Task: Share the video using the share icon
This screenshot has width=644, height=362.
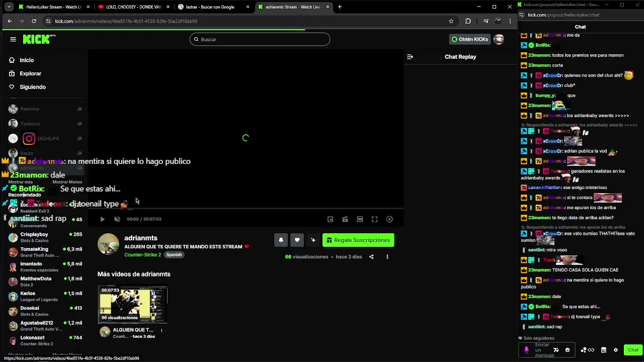Action: [x=371, y=257]
